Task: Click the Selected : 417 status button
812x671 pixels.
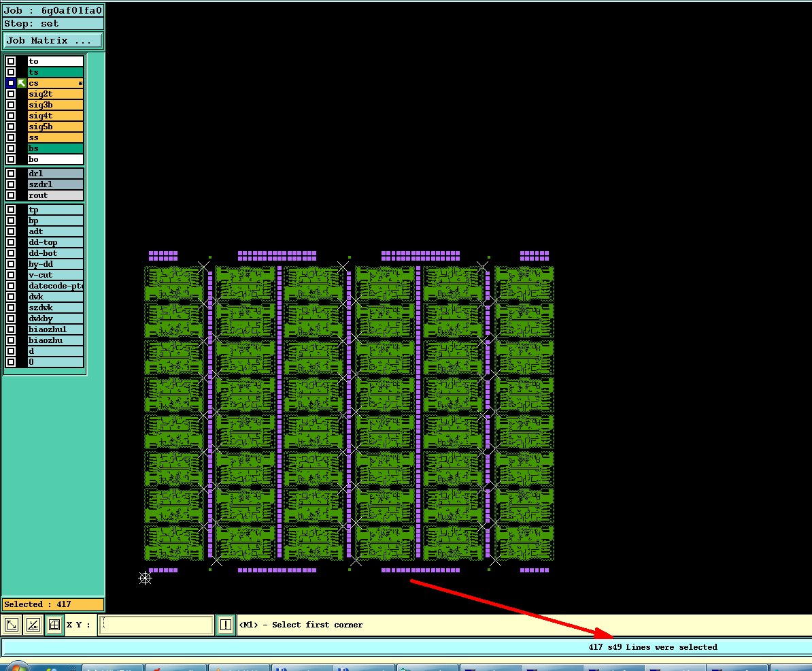Action: (53, 604)
